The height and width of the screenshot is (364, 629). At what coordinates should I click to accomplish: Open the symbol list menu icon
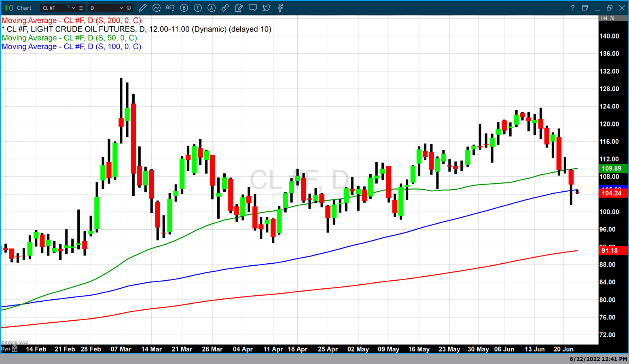coord(81,8)
